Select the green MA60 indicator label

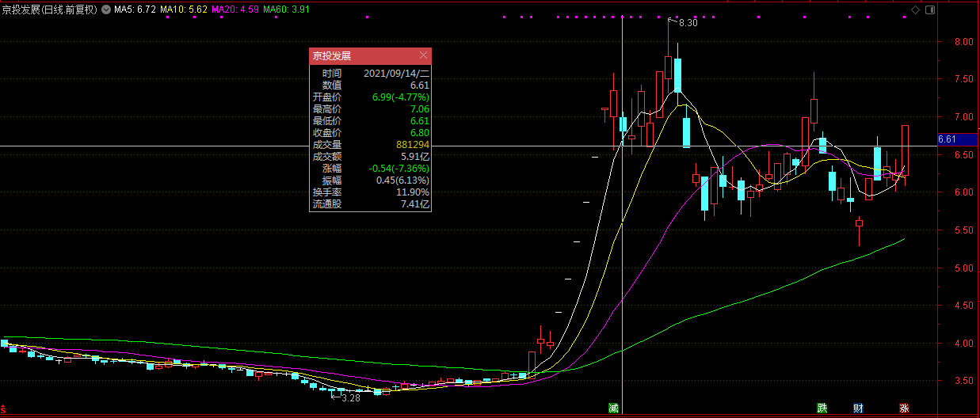pyautogui.click(x=290, y=10)
